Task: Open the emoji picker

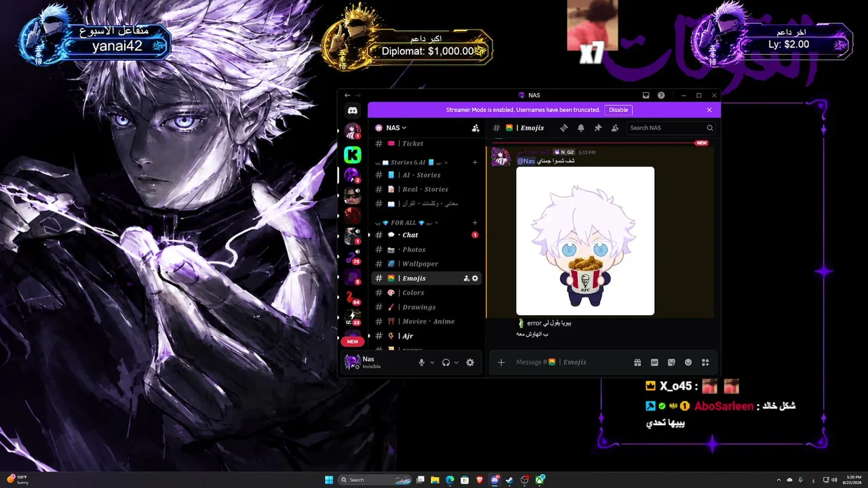Action: point(688,363)
